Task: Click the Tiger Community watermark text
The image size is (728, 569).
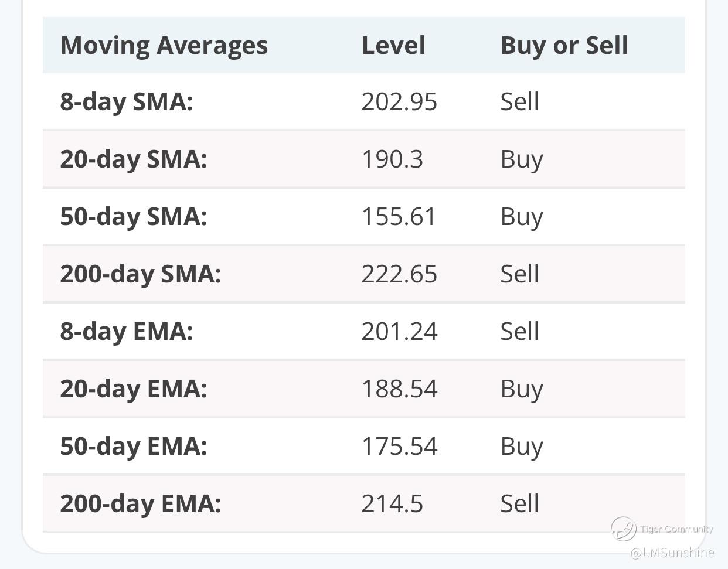Action: 676,529
